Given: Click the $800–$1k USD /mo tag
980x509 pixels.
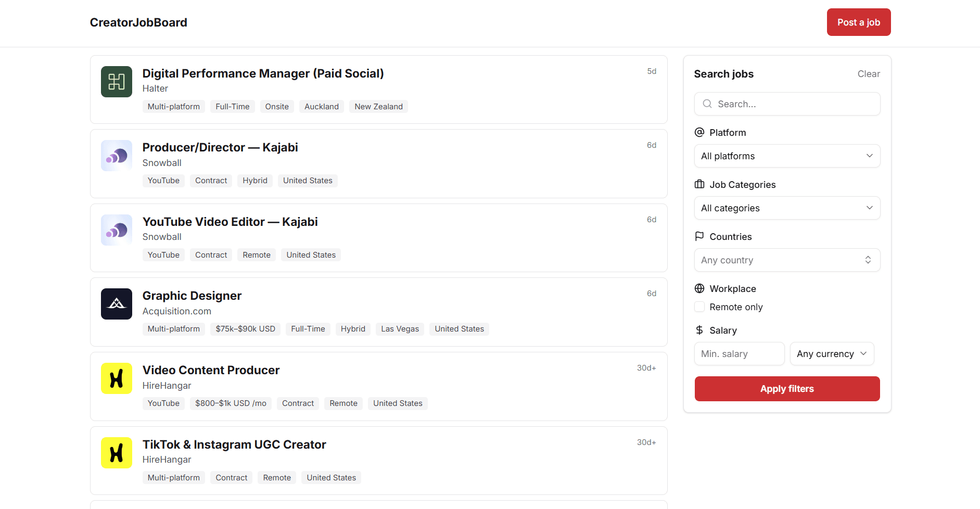Looking at the screenshot, I should click(x=231, y=403).
